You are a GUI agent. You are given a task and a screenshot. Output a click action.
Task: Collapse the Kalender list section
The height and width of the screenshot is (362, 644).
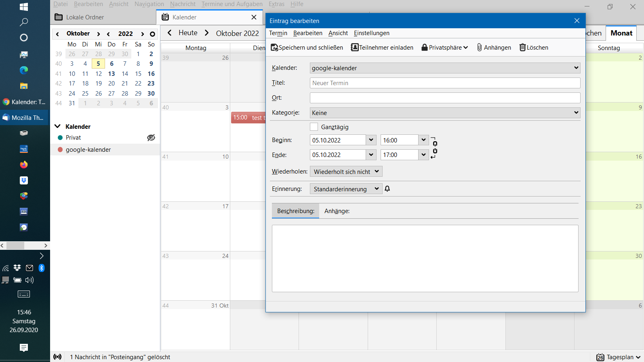(57, 126)
